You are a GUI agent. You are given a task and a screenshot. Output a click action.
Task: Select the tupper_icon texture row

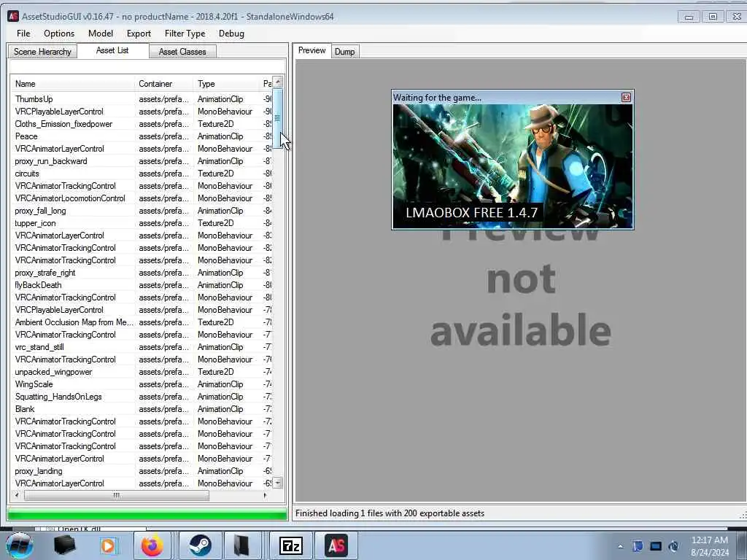pyautogui.click(x=142, y=223)
